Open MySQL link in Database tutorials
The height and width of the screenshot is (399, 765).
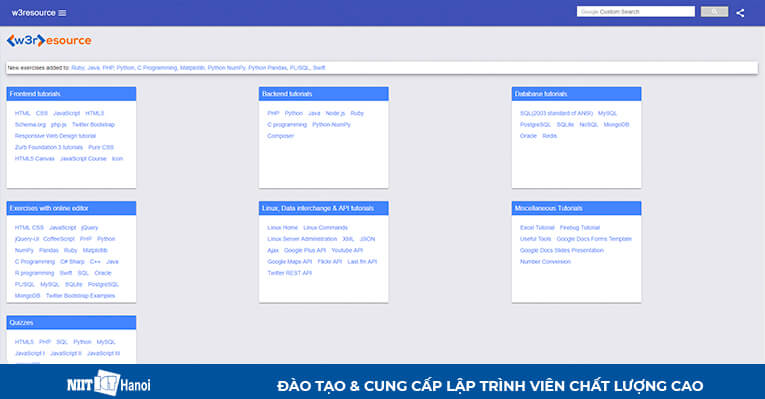607,113
